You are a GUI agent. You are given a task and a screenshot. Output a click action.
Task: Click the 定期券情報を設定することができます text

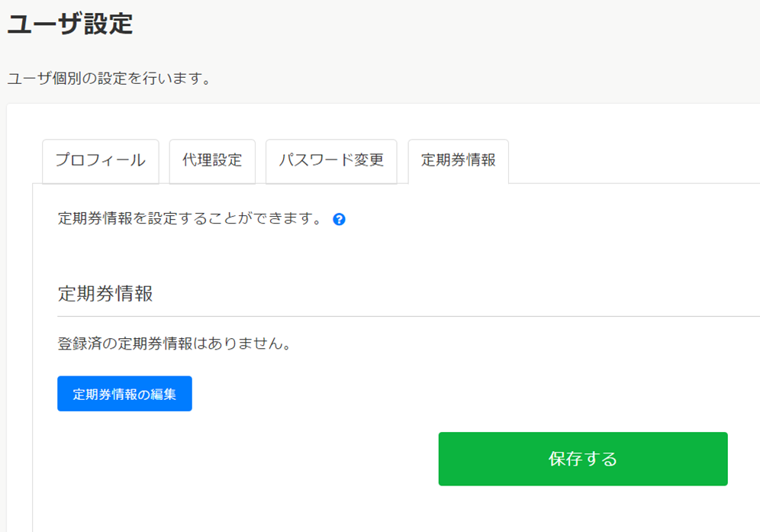click(191, 219)
